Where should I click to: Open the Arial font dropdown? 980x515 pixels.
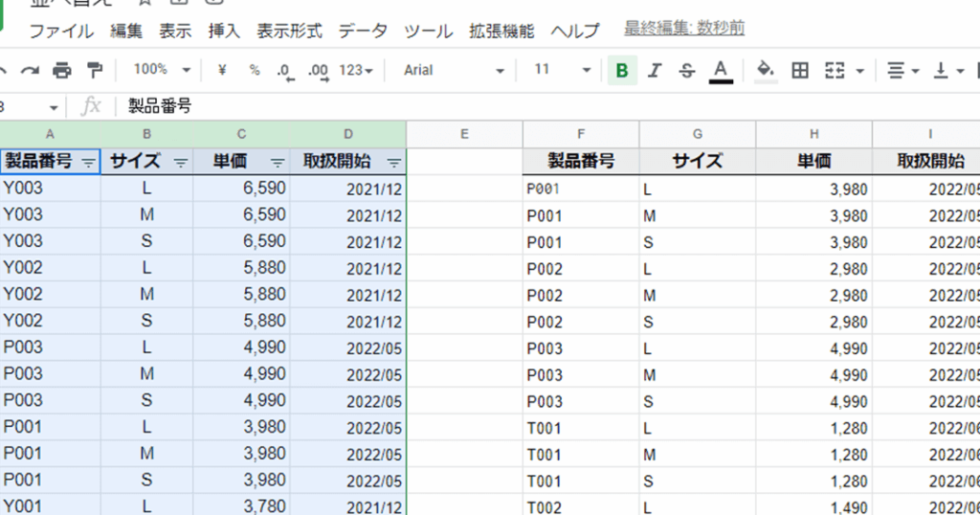(453, 70)
